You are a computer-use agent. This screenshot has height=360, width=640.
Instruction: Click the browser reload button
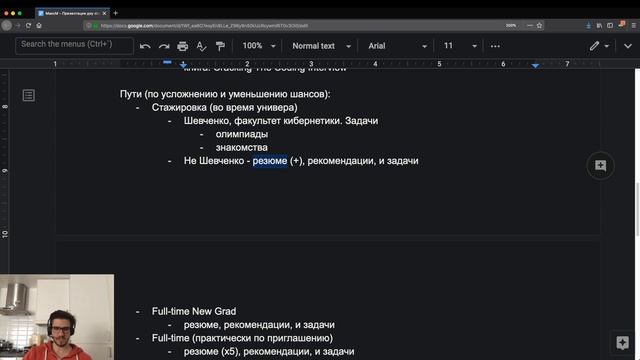point(28,25)
